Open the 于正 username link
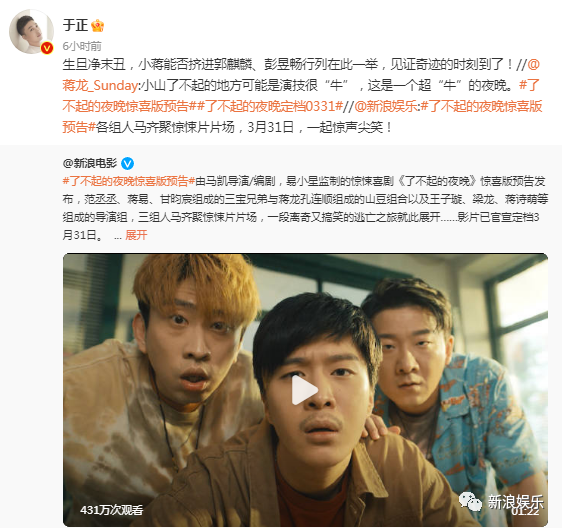Screen dimensions: 562x528 (x=75, y=25)
